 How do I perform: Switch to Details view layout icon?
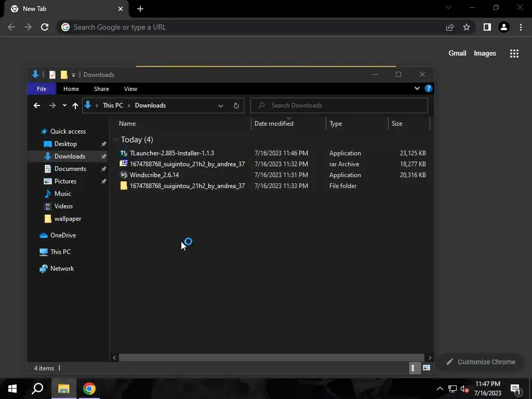(x=414, y=368)
